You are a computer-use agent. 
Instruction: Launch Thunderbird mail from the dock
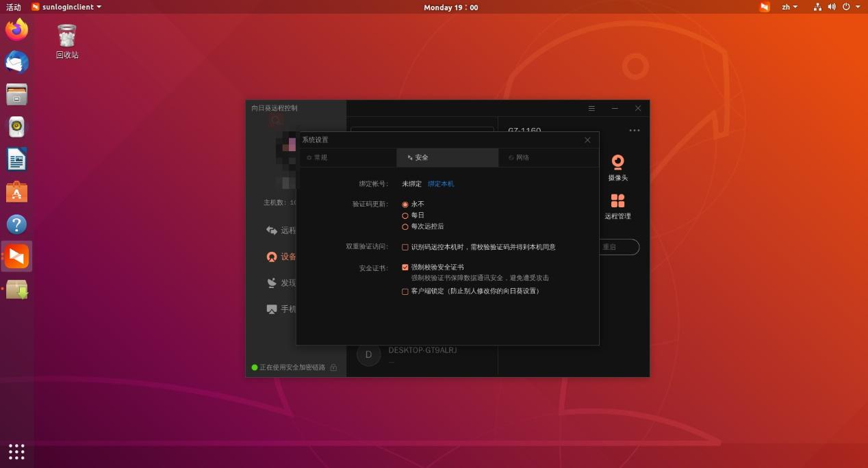coord(16,62)
